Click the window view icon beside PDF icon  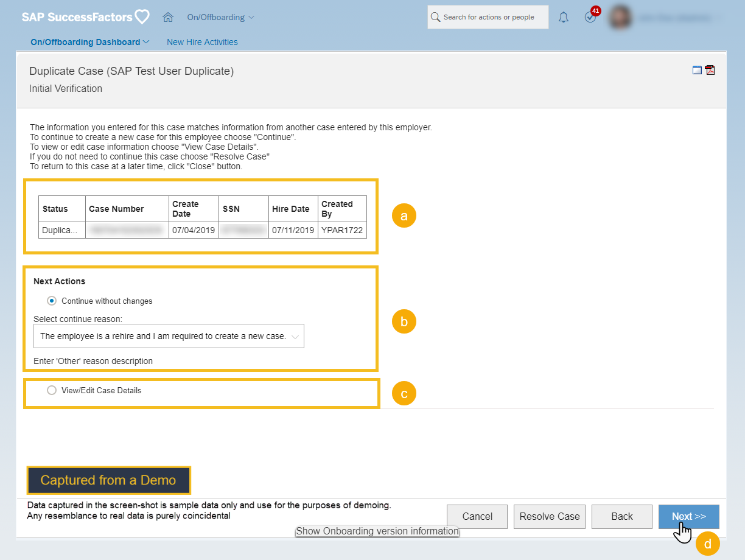(x=698, y=70)
